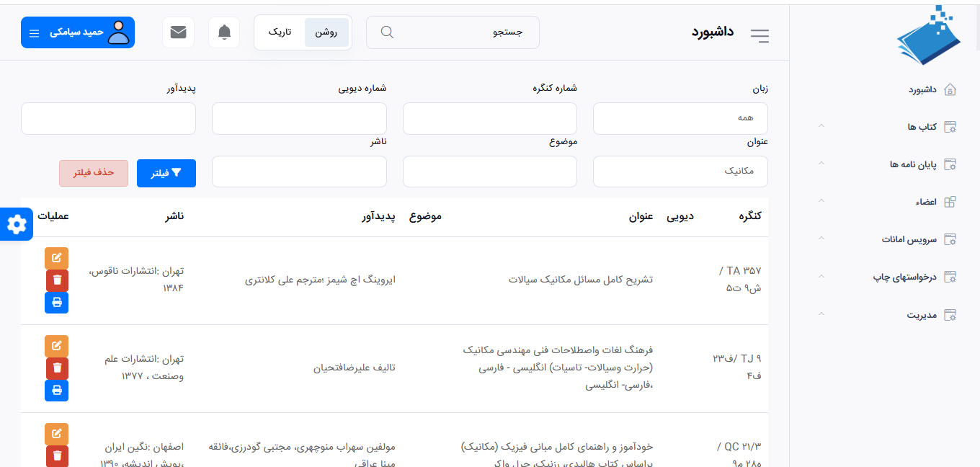This screenshot has width=980, height=467.
Task: Click red delete icon for first book row
Action: (57, 280)
